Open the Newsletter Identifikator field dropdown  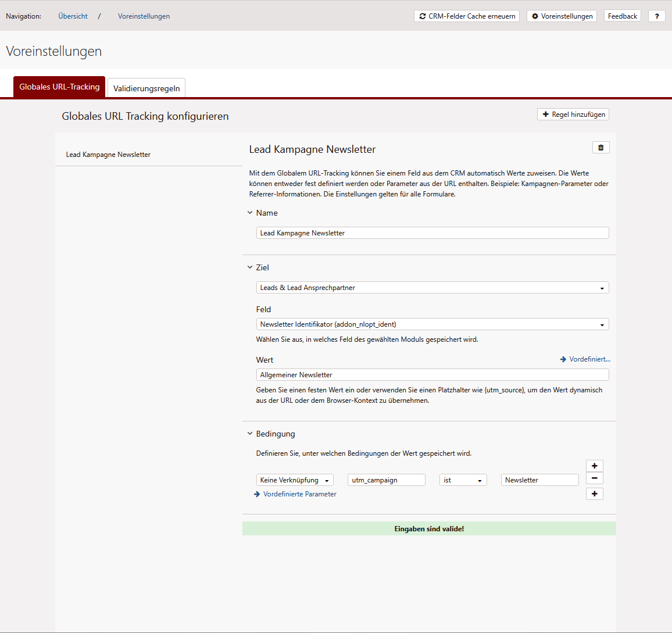click(x=432, y=324)
